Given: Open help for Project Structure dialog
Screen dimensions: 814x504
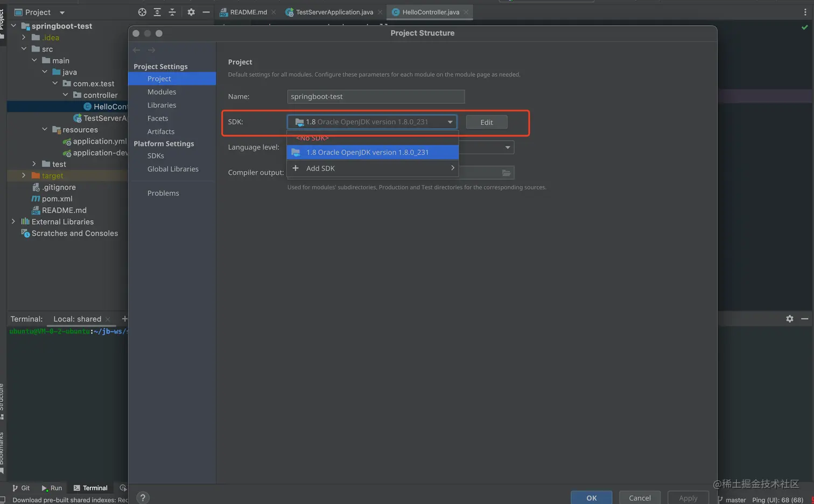Looking at the screenshot, I should point(143,498).
